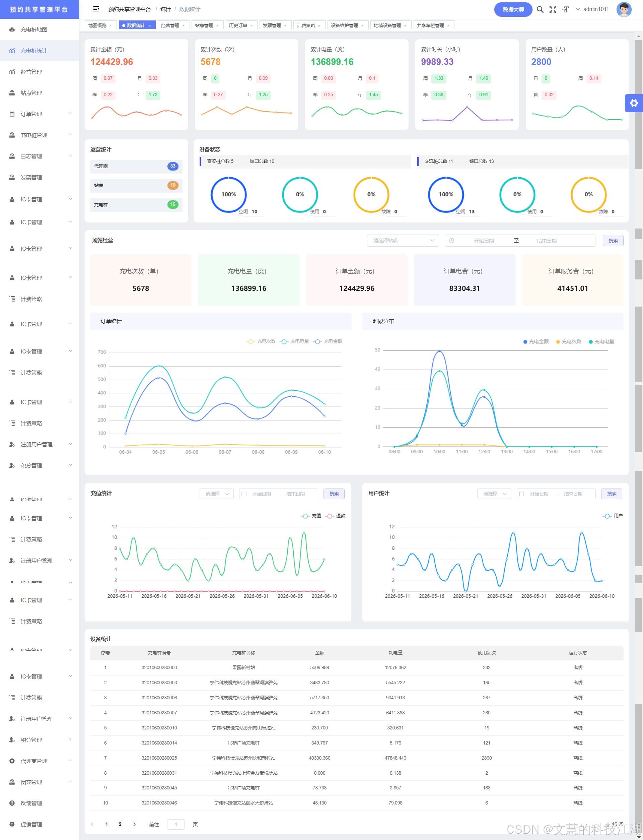This screenshot has height=840, width=643.
Task: Collapse the sidebar with the hamburger icon
Action: (x=96, y=9)
